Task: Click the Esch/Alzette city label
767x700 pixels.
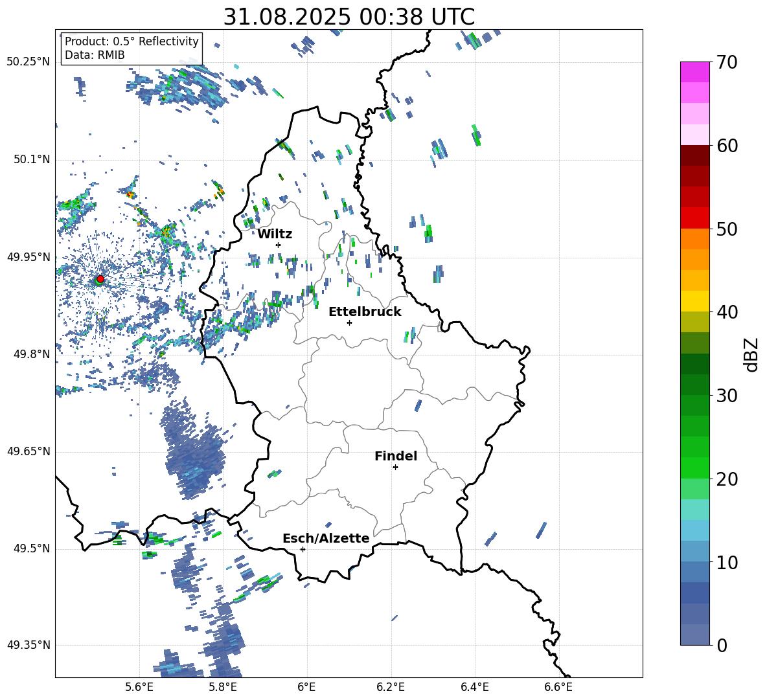Action: coord(326,538)
